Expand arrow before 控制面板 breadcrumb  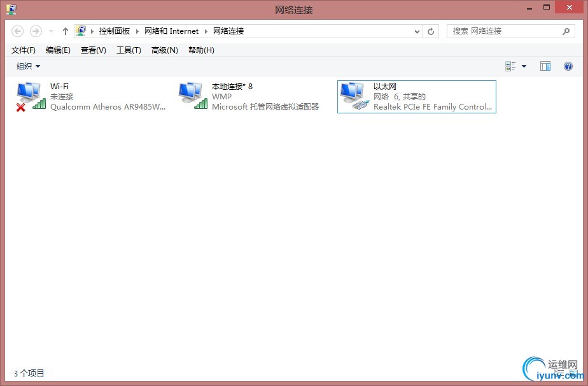(x=92, y=31)
